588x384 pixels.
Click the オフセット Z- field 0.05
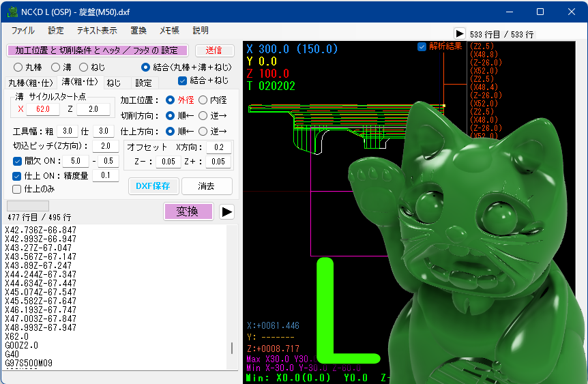point(168,162)
